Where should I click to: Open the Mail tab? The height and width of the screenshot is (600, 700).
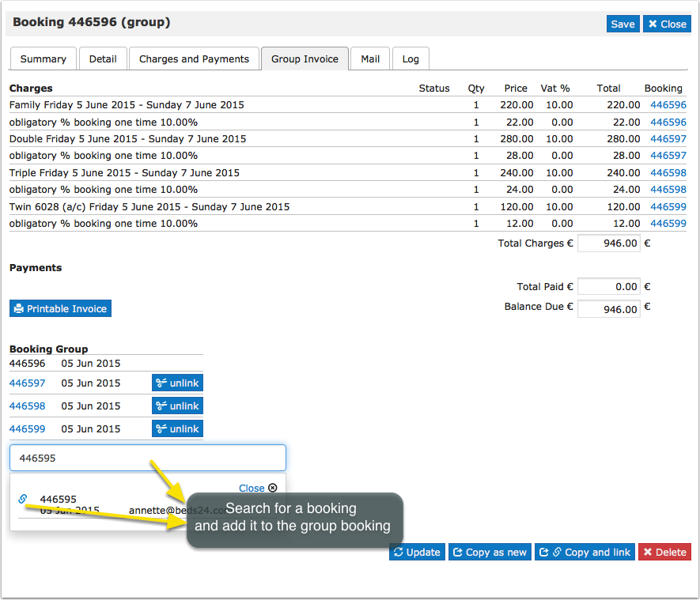click(370, 58)
